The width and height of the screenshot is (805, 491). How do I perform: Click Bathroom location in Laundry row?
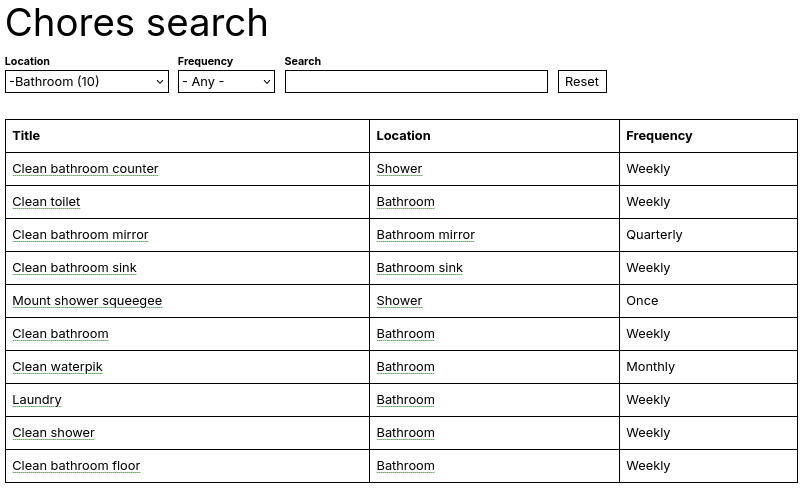click(x=406, y=400)
